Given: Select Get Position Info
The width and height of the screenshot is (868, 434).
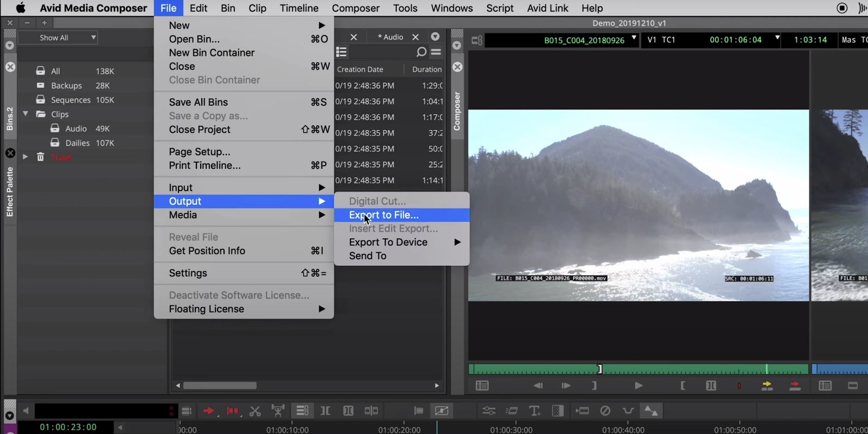Looking at the screenshot, I should pyautogui.click(x=244, y=251).
